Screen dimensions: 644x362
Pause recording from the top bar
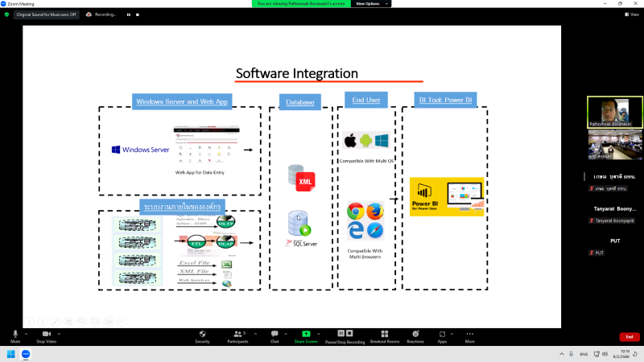click(x=128, y=14)
